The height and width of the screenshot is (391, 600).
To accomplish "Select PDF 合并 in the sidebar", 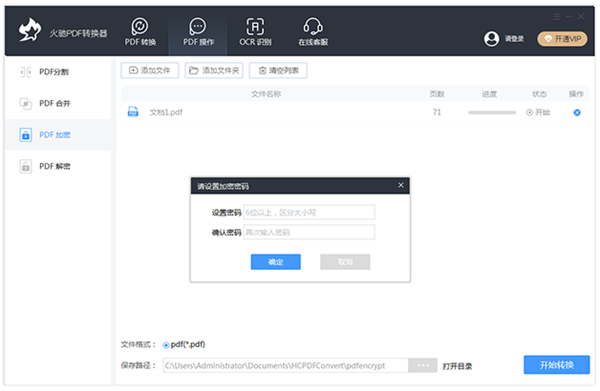I will tap(58, 103).
